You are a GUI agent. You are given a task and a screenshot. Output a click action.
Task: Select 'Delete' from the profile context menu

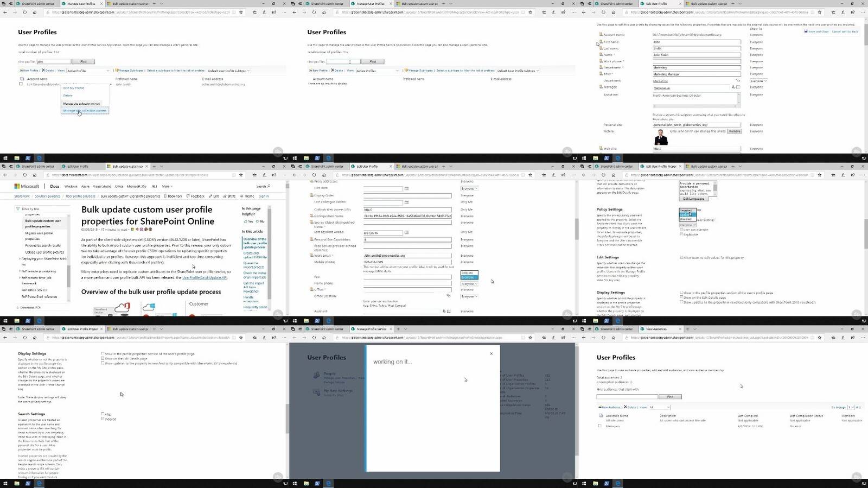coord(68,96)
